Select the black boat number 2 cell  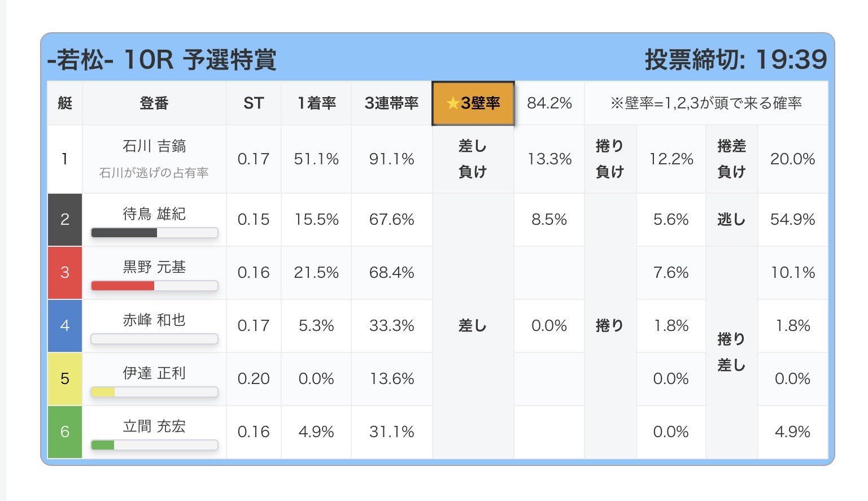pos(65,220)
